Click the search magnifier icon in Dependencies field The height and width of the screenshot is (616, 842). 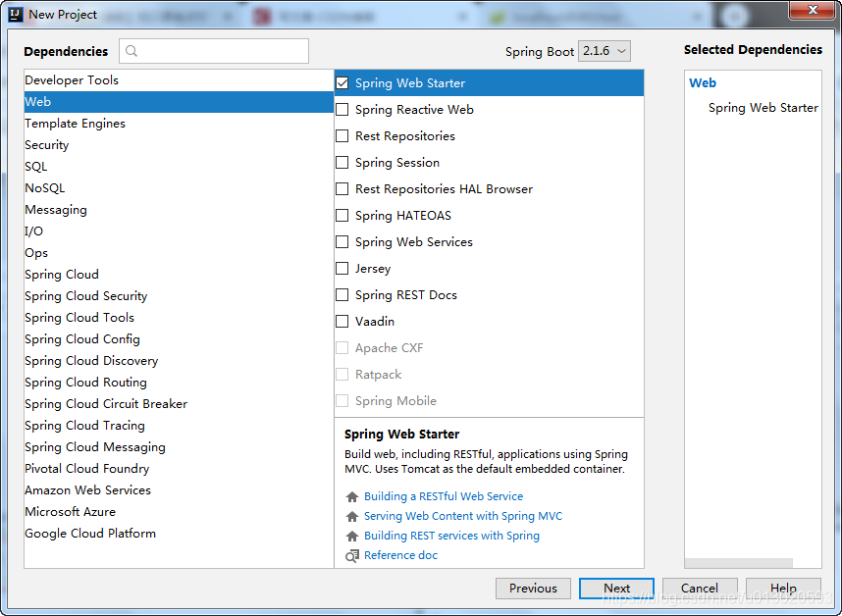pos(132,51)
